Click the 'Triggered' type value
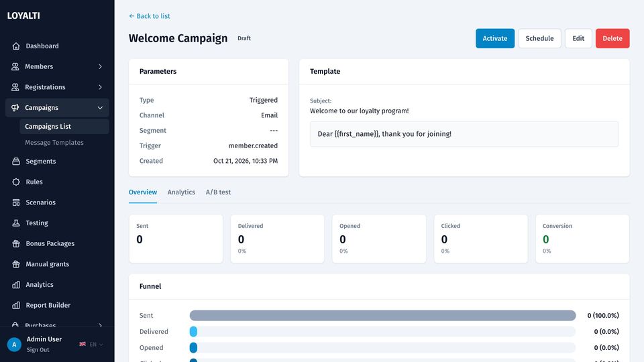The height and width of the screenshot is (362, 644). [x=263, y=100]
